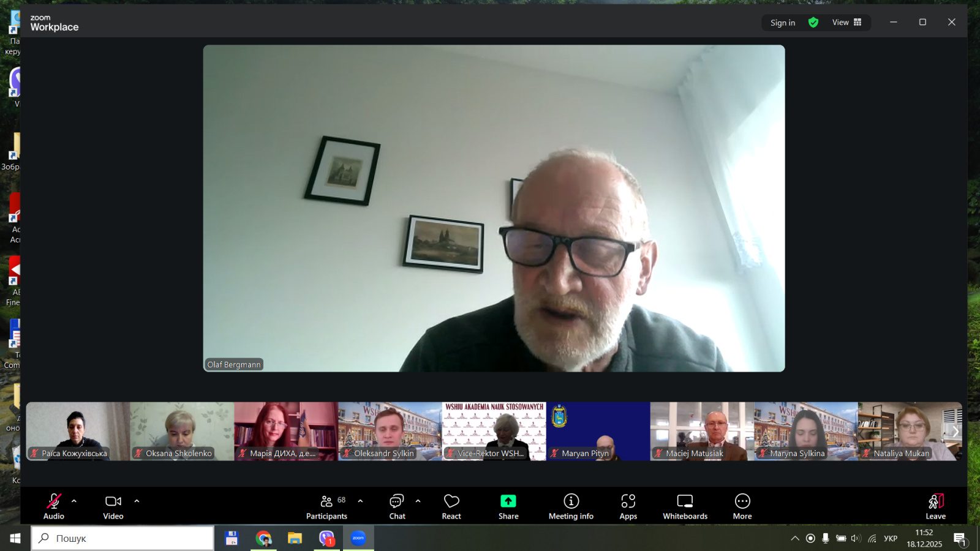
Task: Open the Participants panel
Action: click(326, 507)
